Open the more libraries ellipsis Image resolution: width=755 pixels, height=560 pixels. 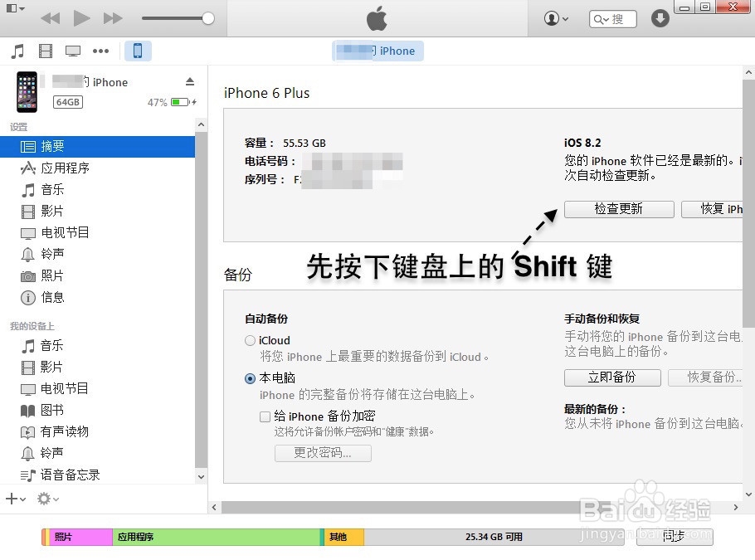(x=100, y=51)
